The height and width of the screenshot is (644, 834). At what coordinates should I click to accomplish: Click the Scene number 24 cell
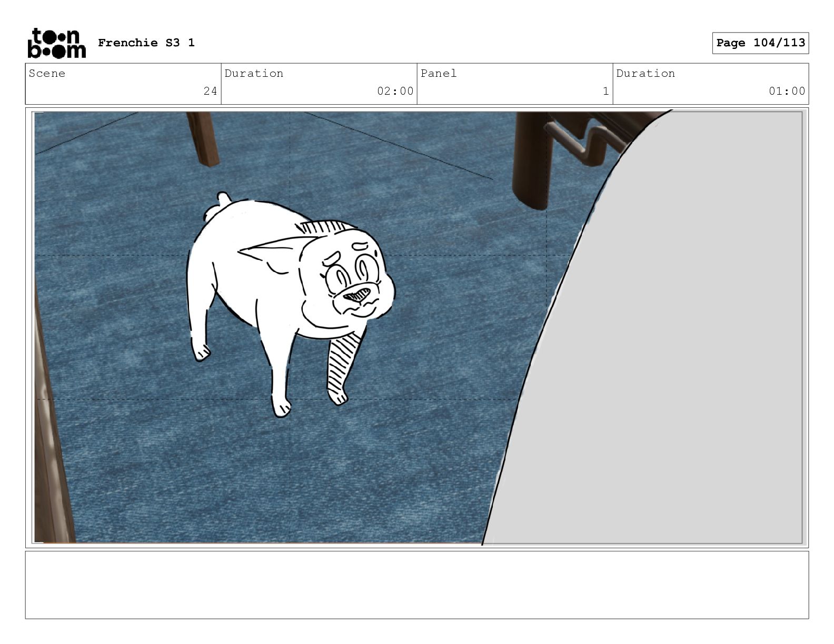[x=123, y=84]
